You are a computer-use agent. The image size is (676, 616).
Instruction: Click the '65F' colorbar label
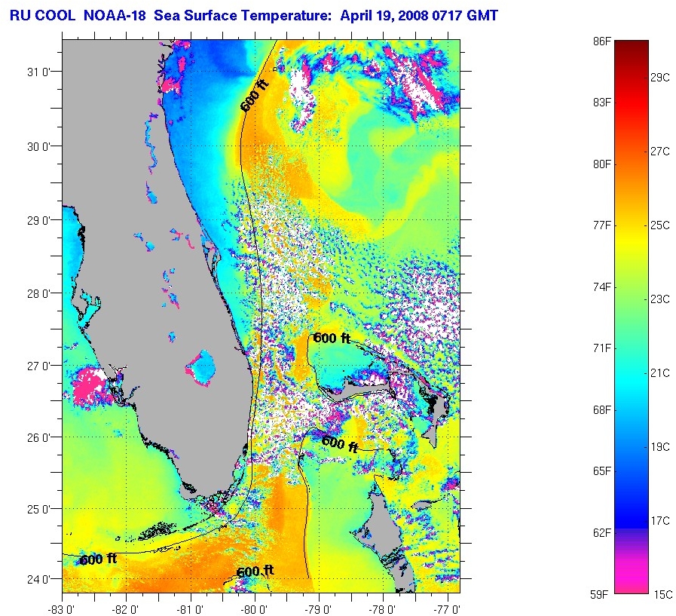pos(602,471)
